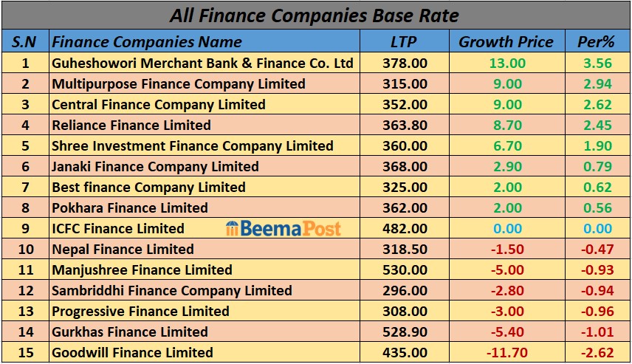The height and width of the screenshot is (364, 632).
Task: Click Manjushree Finance Limited LTP 530.00
Action: [405, 269]
